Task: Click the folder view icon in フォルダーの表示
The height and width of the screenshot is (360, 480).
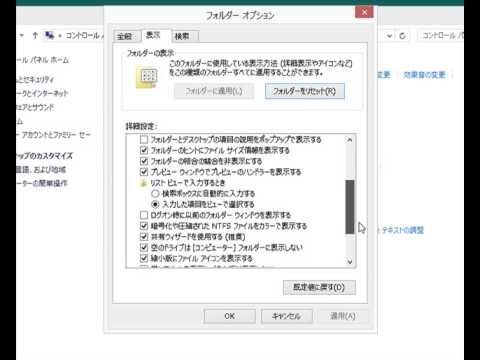Action: (148, 77)
